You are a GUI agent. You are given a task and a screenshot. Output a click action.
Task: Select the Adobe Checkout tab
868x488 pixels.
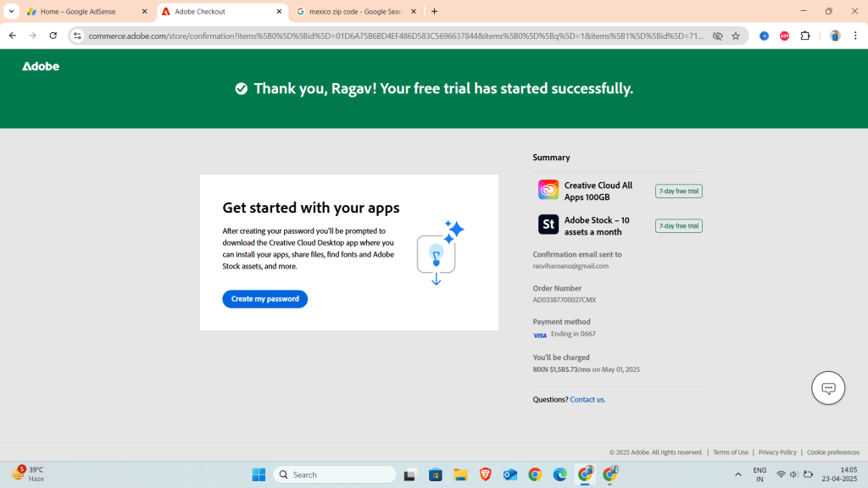(221, 12)
